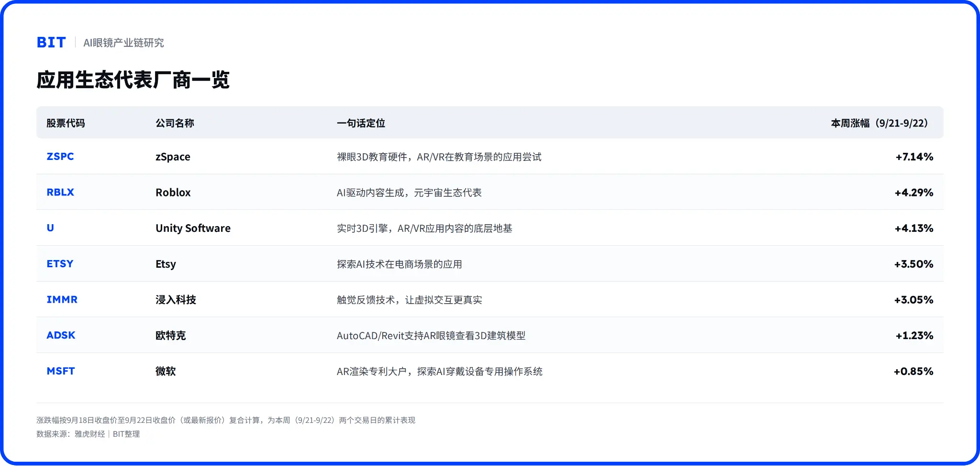
Task: Select the 微软 company name
Action: [166, 371]
